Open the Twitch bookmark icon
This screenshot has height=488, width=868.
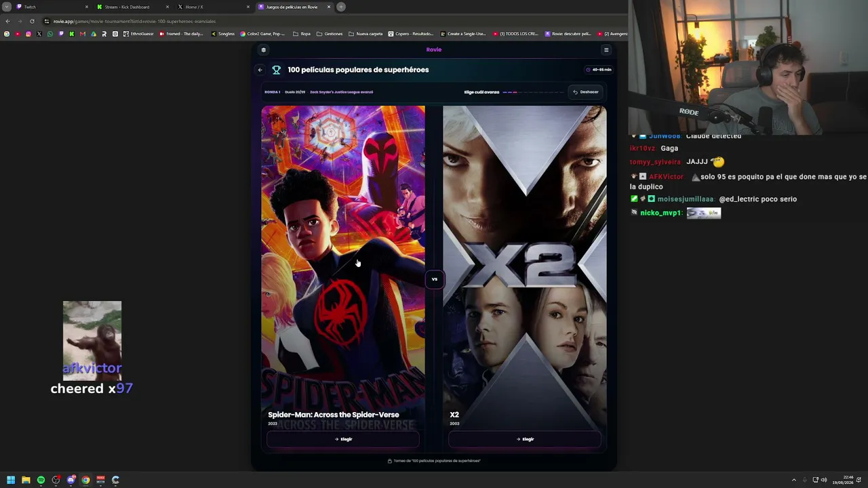coord(61,34)
